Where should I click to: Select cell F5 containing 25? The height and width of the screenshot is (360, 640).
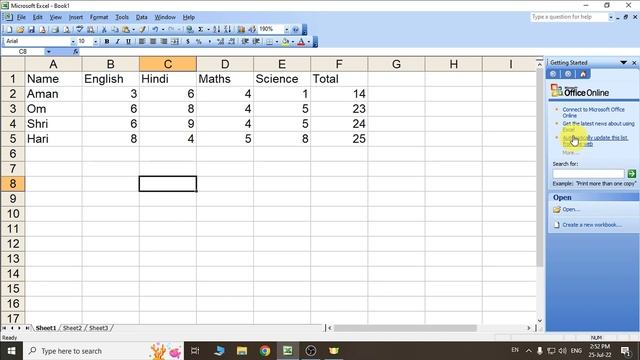(x=339, y=139)
